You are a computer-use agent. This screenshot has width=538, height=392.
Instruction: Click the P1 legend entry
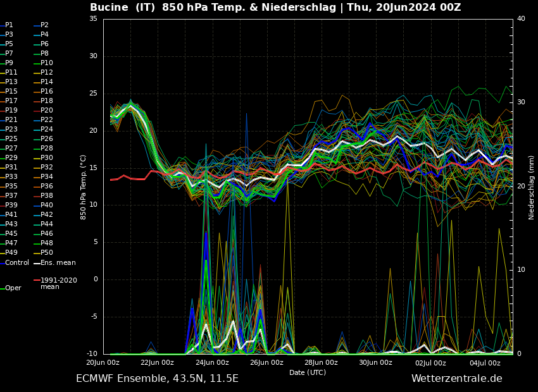coord(7,25)
